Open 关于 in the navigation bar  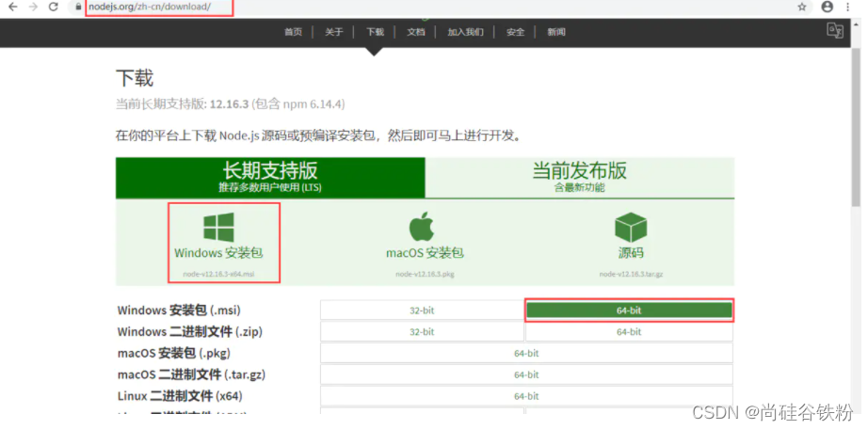[x=334, y=32]
